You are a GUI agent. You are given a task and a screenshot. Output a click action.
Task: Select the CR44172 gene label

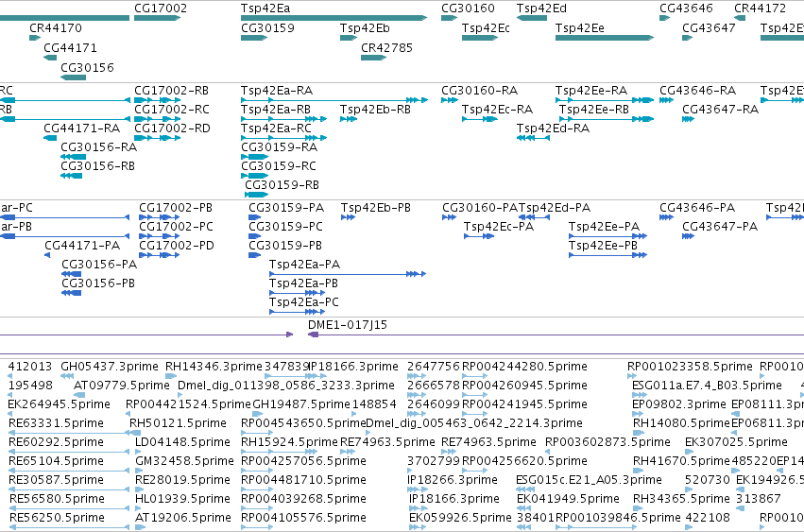tap(760, 9)
